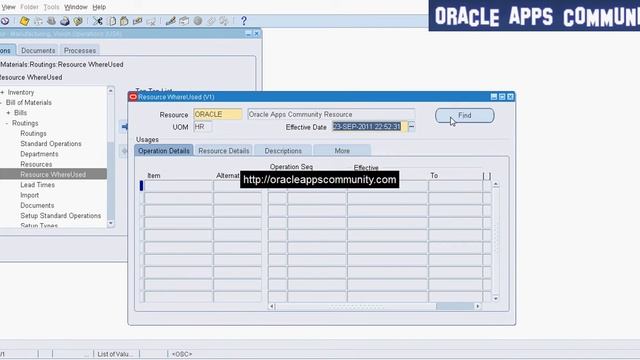Click the Zoom toolbar icon
The image size is (640, 360).
184,21
